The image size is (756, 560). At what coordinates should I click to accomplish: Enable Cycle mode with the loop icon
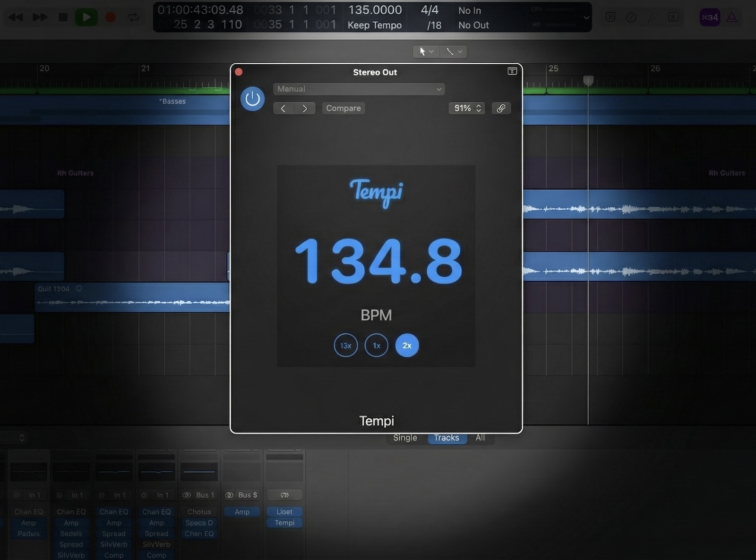click(133, 17)
